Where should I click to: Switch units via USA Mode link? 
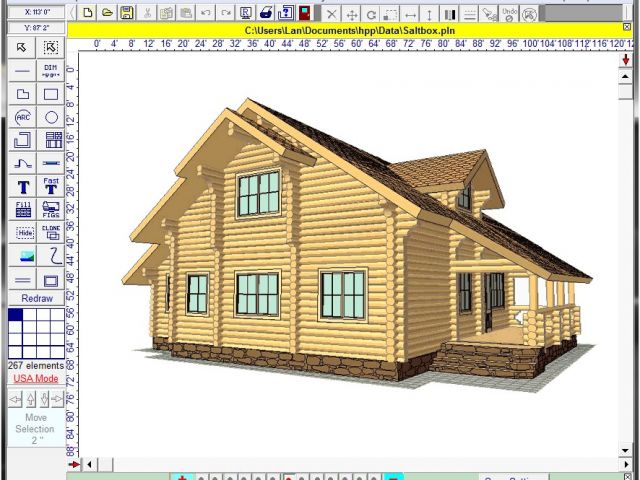[x=36, y=379]
